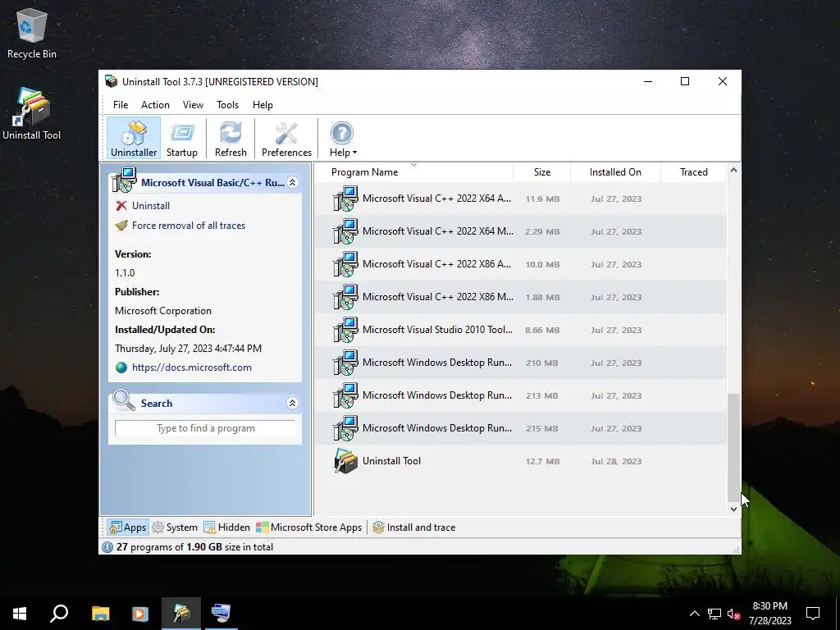Select Microsoft Visual C++ 2022 X86 M... row
This screenshot has width=840, height=630.
coord(520,297)
